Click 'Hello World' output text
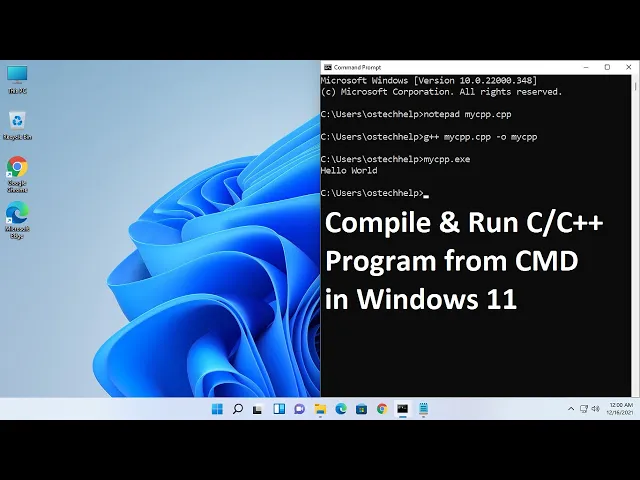The image size is (640, 480). click(349, 171)
